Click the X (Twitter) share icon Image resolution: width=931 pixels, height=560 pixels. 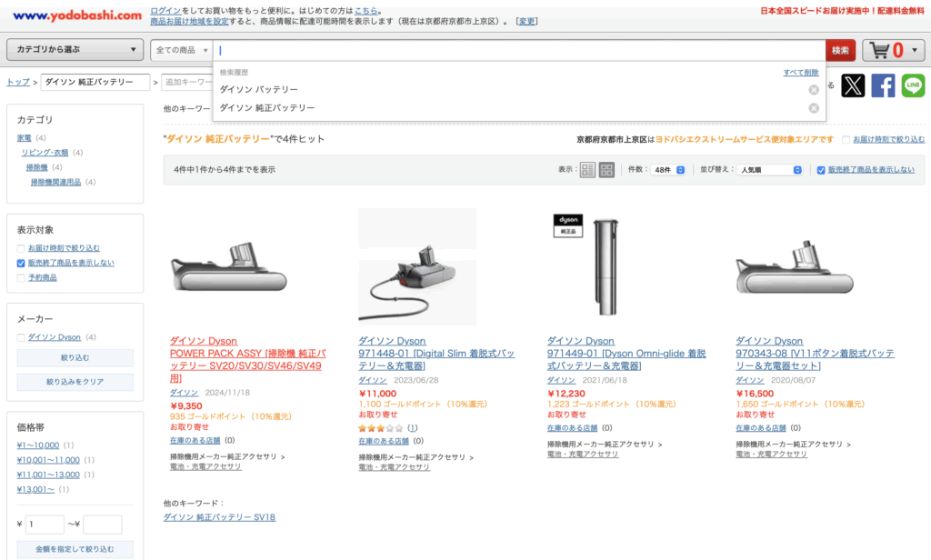pyautogui.click(x=853, y=86)
